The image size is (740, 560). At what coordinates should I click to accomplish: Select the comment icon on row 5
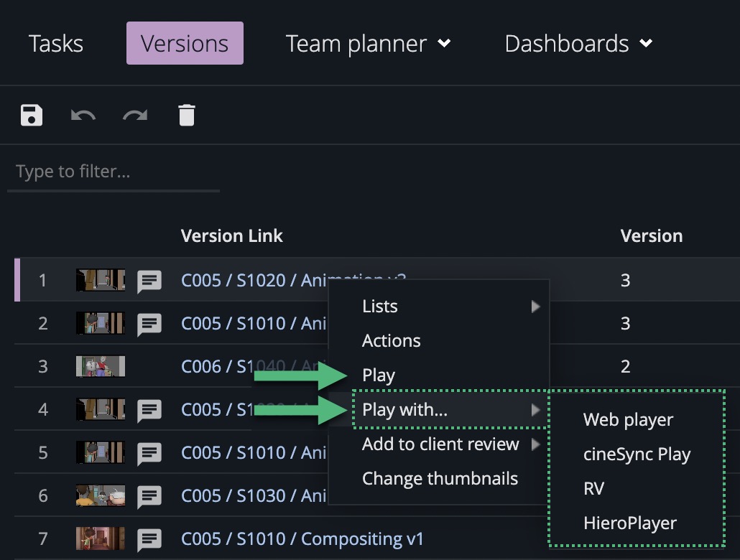pyautogui.click(x=149, y=453)
